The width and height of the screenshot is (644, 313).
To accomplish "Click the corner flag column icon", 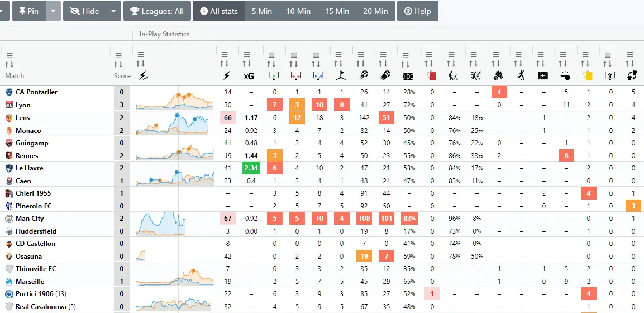I will [x=340, y=75].
